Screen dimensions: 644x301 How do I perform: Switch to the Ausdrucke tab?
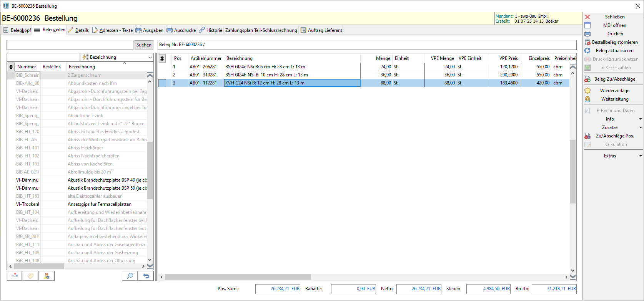coord(181,30)
